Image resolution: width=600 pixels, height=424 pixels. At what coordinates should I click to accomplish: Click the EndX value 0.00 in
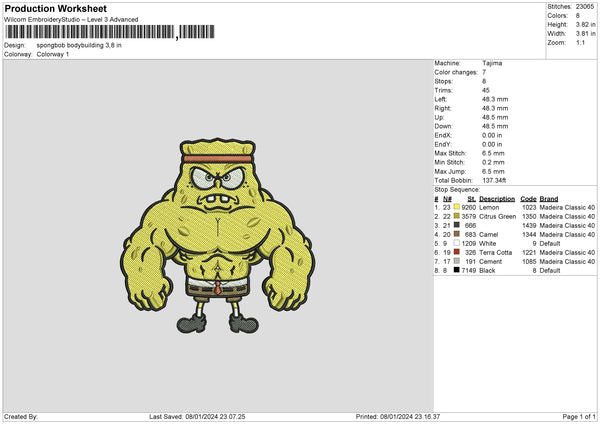tap(492, 135)
